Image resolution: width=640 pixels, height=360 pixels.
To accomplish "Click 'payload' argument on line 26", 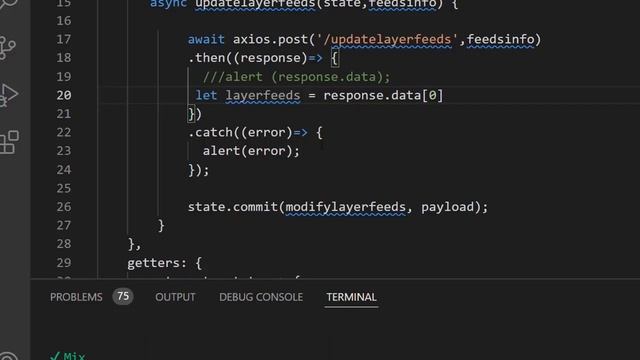I will tap(447, 207).
